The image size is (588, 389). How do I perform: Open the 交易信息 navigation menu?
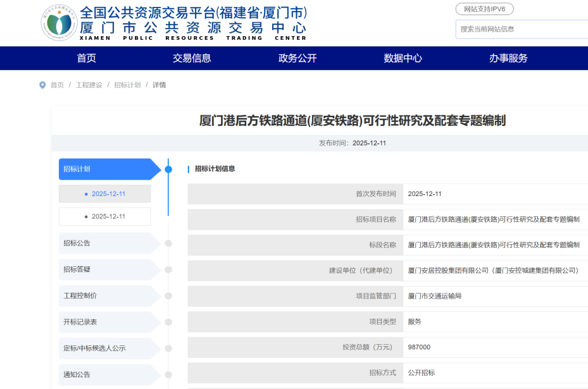coord(192,58)
